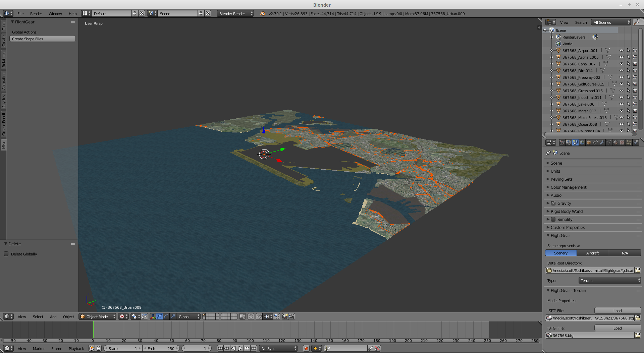Hide 367568_Airport.001 using its eye icon

(621, 51)
